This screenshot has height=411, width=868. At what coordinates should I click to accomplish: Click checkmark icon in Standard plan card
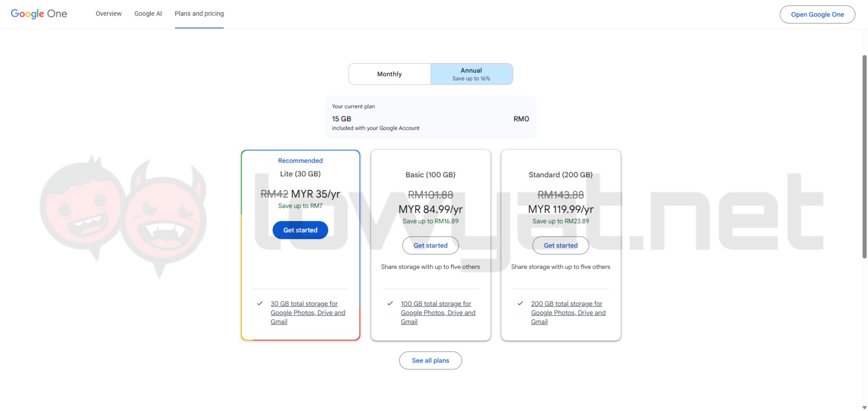520,303
